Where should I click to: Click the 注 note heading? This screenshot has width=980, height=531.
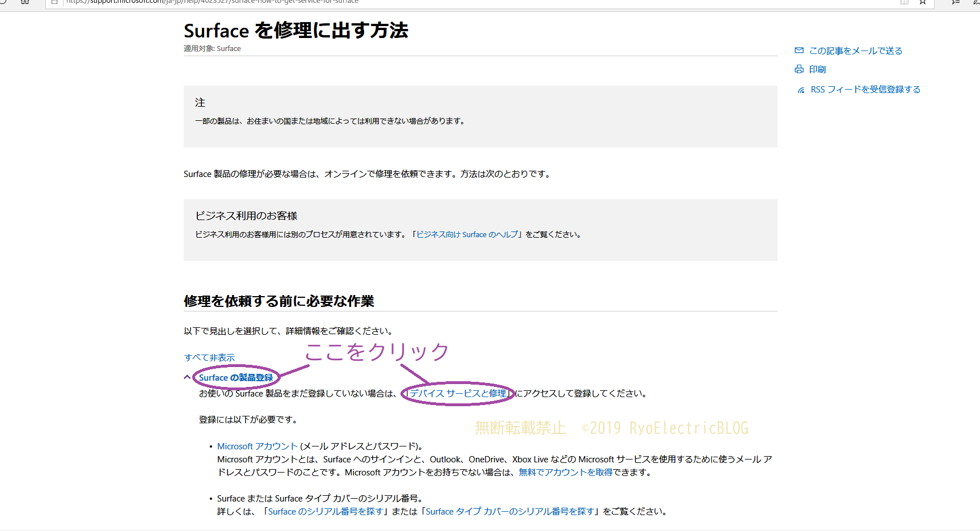[200, 103]
